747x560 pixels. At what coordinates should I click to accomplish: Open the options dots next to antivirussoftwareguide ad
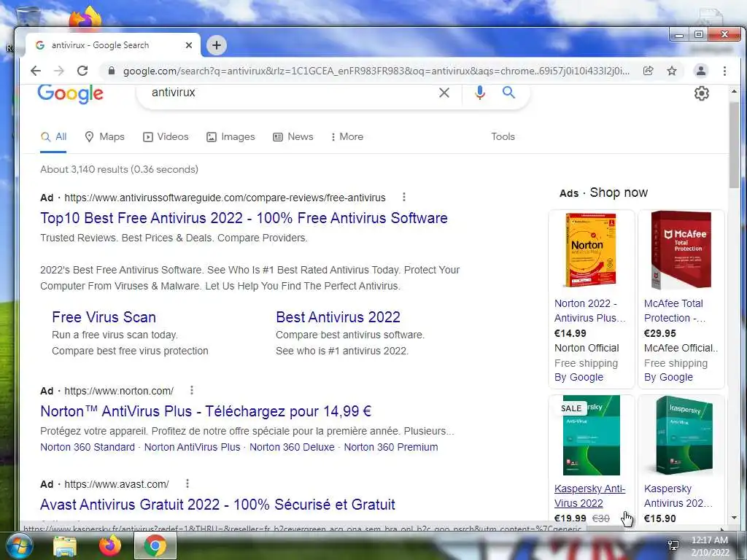pyautogui.click(x=404, y=197)
